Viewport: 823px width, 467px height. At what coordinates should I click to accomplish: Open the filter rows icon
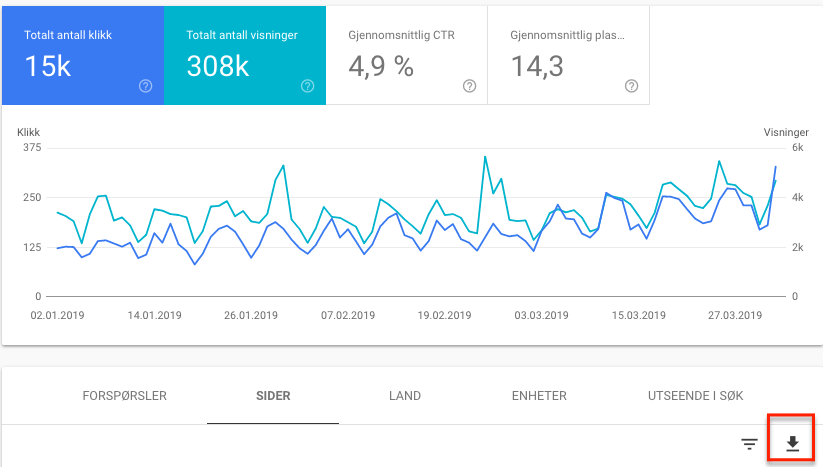(750, 444)
